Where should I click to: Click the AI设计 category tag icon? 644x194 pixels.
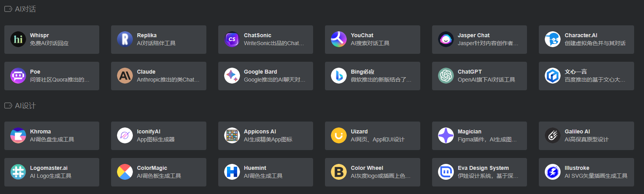coord(8,106)
